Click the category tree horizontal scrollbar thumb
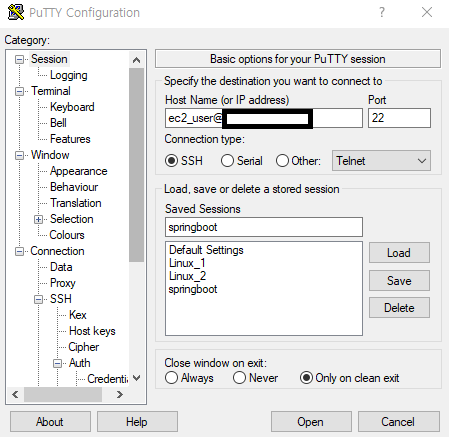Viewport: 450px width, 437px height. [x=63, y=395]
